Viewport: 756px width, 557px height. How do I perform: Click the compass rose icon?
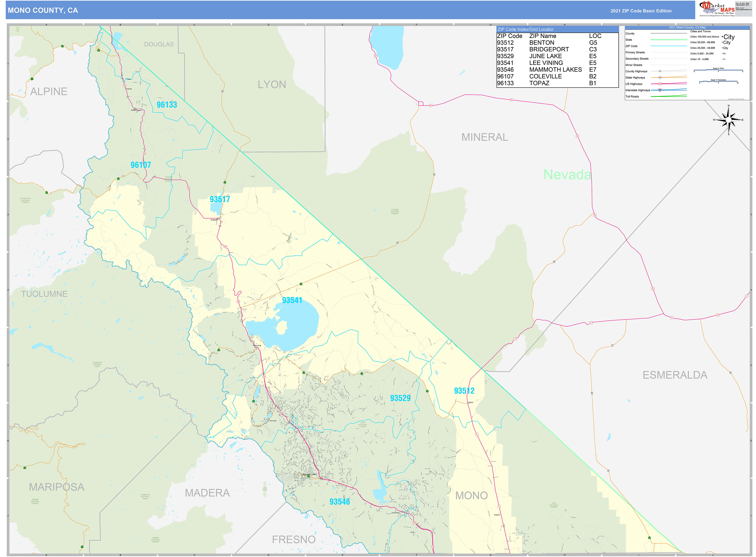(x=728, y=120)
